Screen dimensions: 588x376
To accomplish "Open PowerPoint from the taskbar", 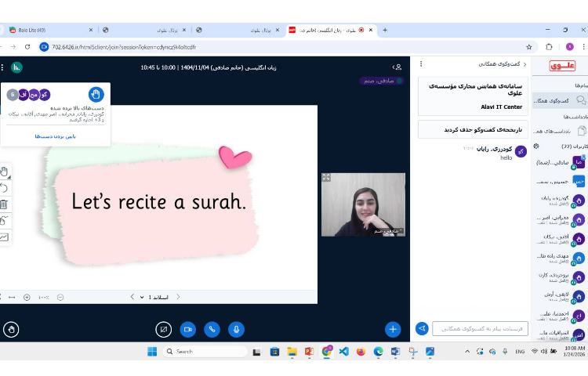I will click(309, 352).
